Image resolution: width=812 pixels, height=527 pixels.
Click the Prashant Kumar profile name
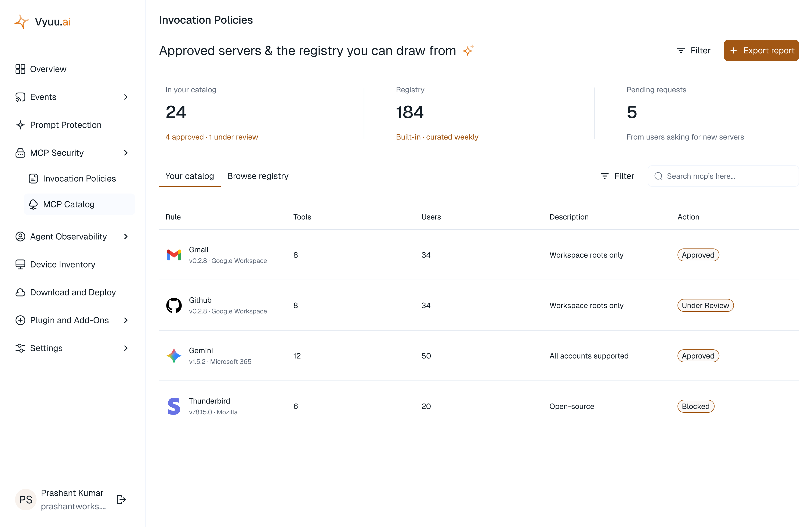pos(72,493)
